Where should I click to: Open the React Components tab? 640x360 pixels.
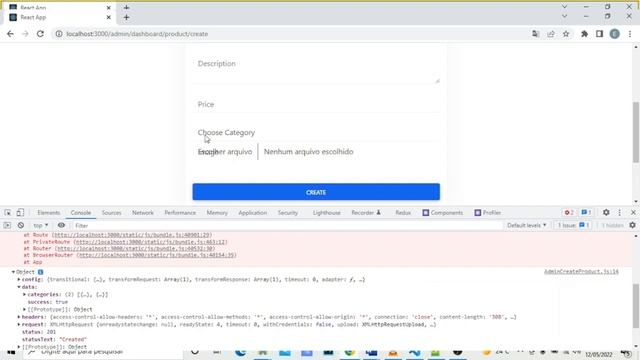pyautogui.click(x=443, y=213)
